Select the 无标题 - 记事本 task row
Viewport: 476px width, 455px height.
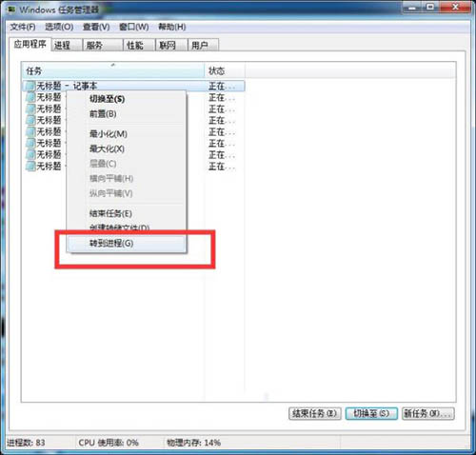click(x=133, y=86)
